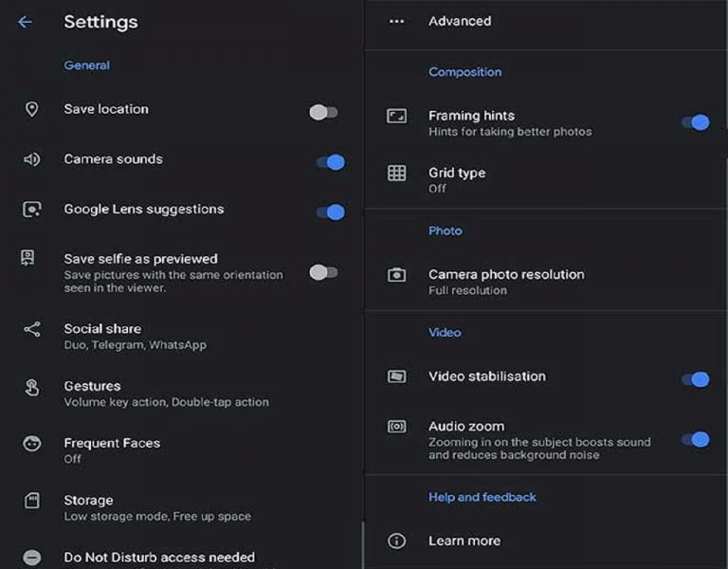The width and height of the screenshot is (728, 569).
Task: Click the Help and feedback heading
Action: click(x=482, y=497)
